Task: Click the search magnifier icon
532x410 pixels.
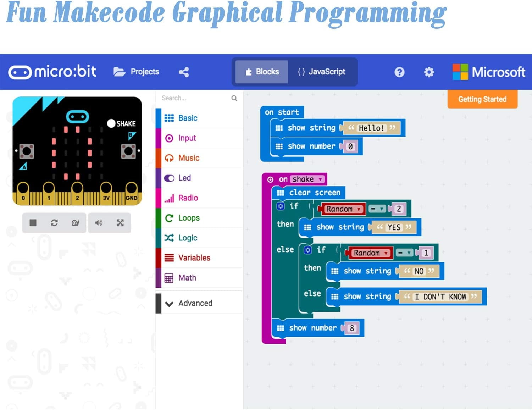Action: pos(234,98)
